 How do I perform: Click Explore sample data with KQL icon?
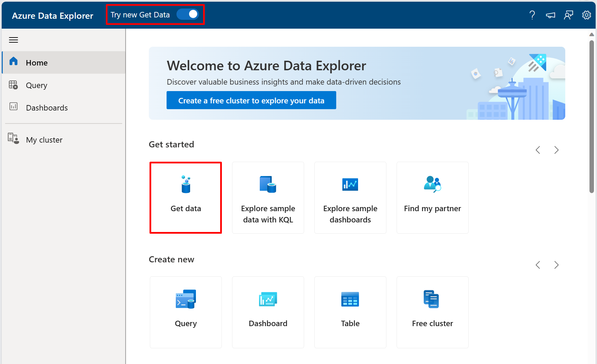click(x=268, y=184)
